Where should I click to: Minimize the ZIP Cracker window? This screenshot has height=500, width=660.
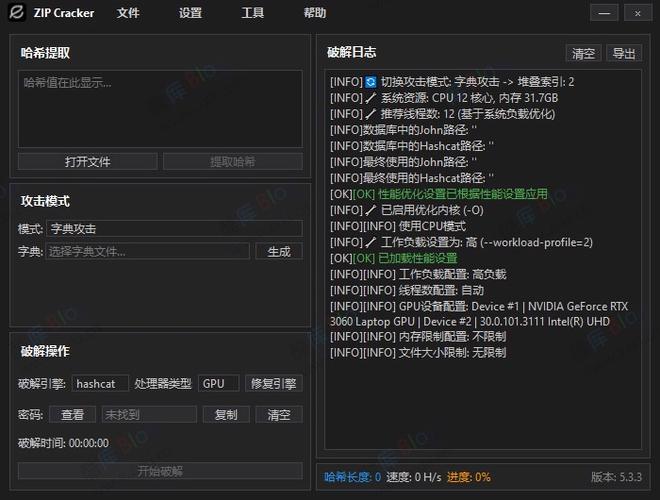coord(604,13)
